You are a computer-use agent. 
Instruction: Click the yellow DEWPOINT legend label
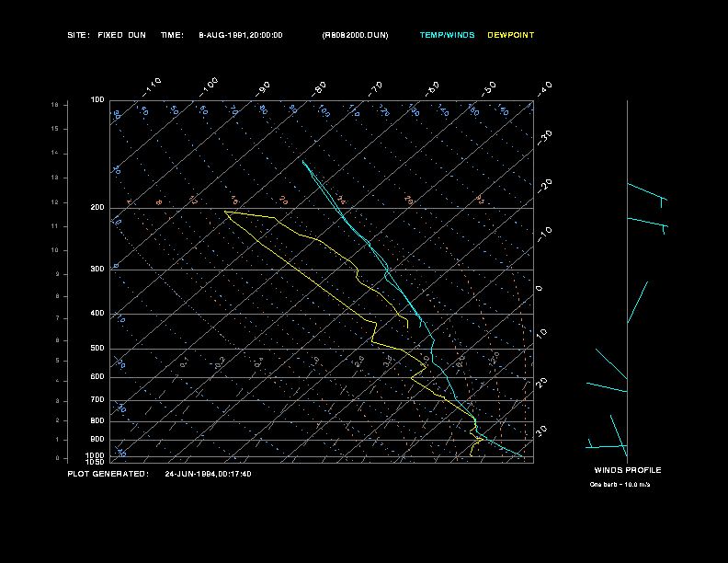pyautogui.click(x=511, y=35)
